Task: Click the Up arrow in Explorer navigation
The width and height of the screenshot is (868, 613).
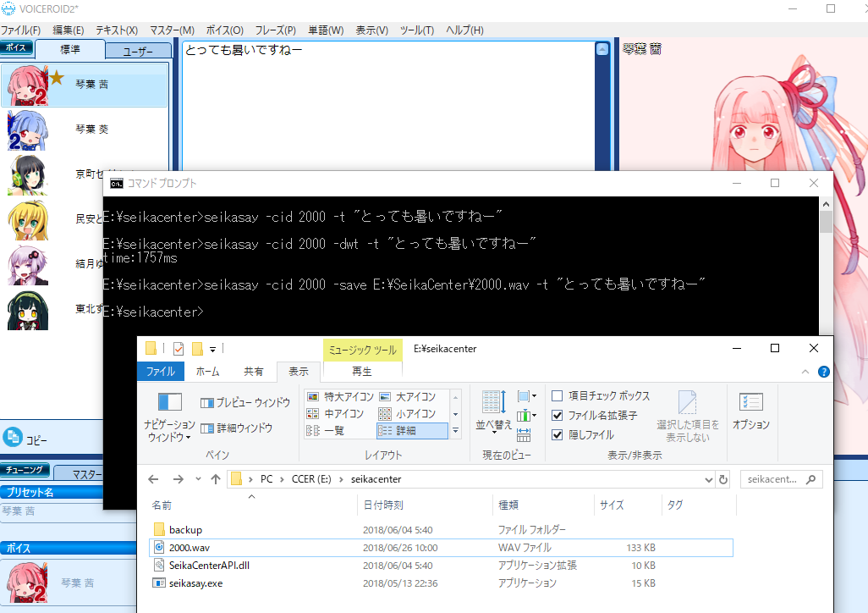Action: [x=216, y=479]
